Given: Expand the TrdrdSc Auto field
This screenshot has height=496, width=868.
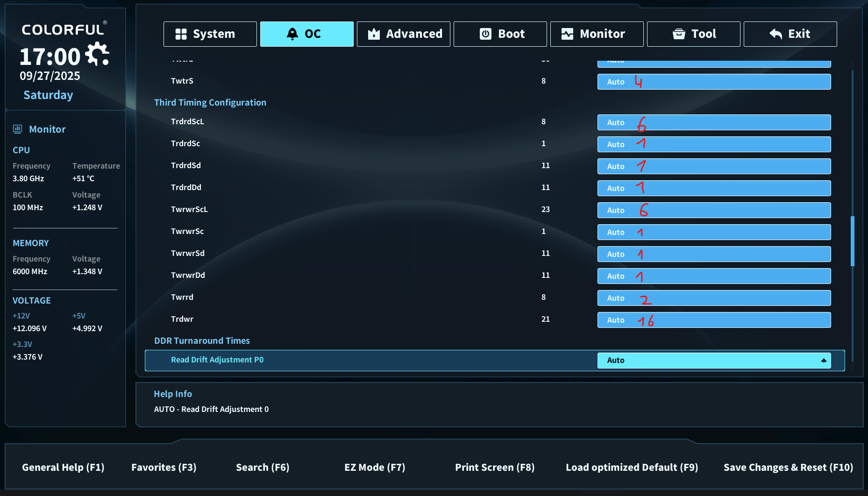Looking at the screenshot, I should click(714, 144).
